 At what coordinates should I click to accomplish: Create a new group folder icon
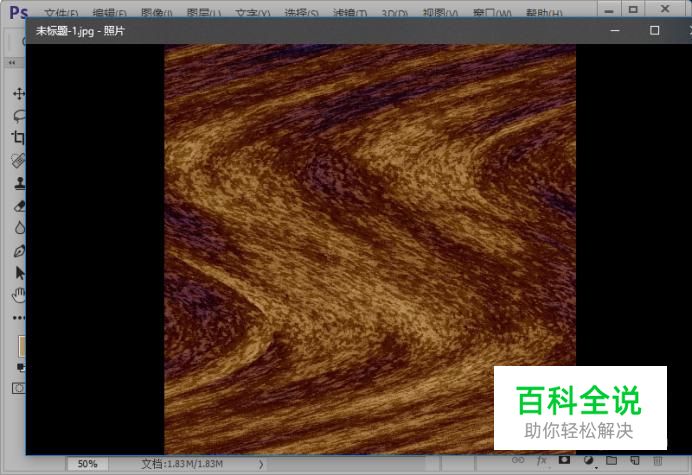click(x=611, y=460)
